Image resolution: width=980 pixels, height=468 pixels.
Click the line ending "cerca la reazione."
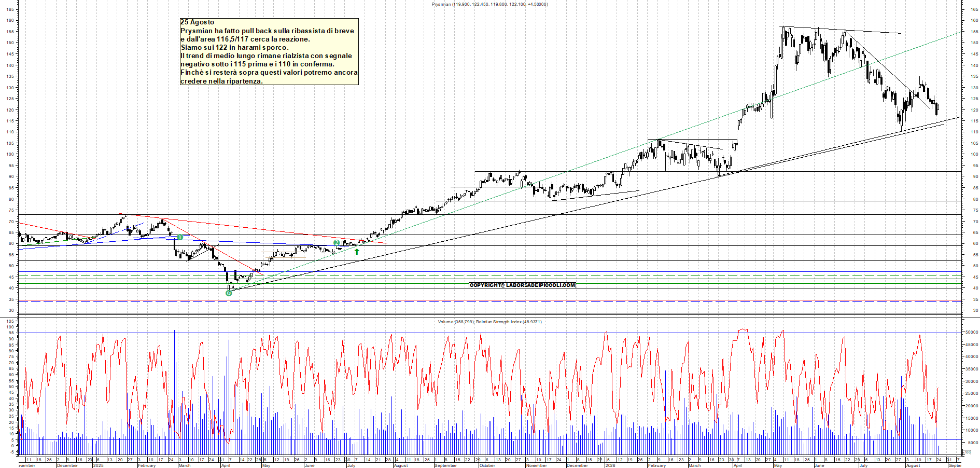tap(245, 39)
